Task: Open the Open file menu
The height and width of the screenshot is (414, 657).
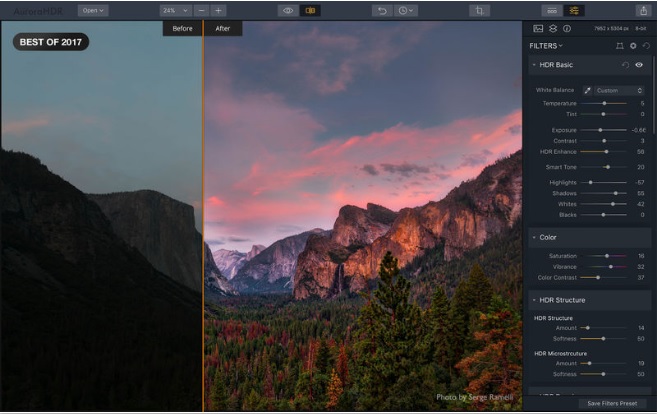Action: [94, 10]
